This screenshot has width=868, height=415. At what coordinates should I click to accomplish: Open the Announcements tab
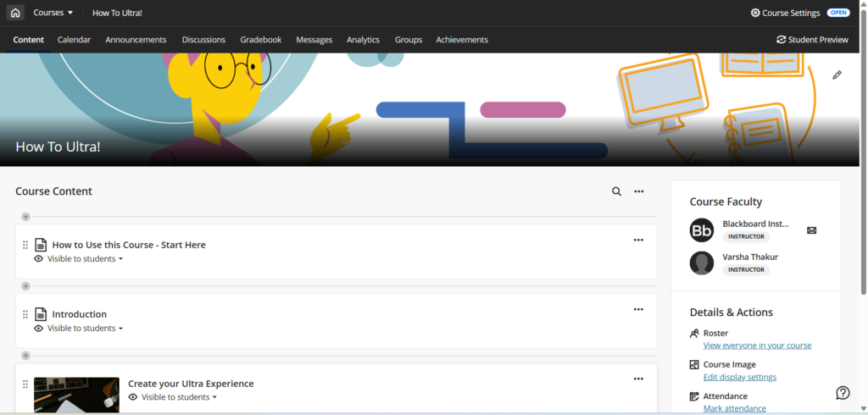click(136, 40)
